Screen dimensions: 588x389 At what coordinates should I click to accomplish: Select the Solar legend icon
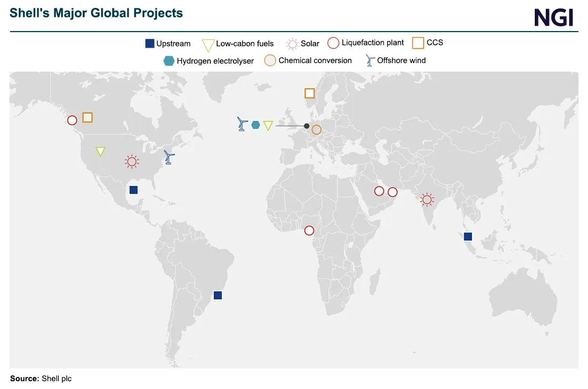pyautogui.click(x=292, y=44)
